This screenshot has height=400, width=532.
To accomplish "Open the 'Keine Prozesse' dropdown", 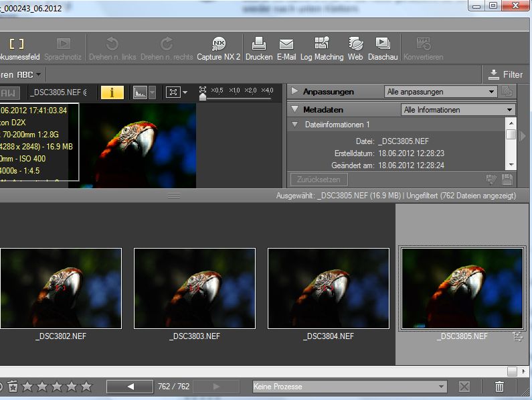I will pyautogui.click(x=349, y=387).
